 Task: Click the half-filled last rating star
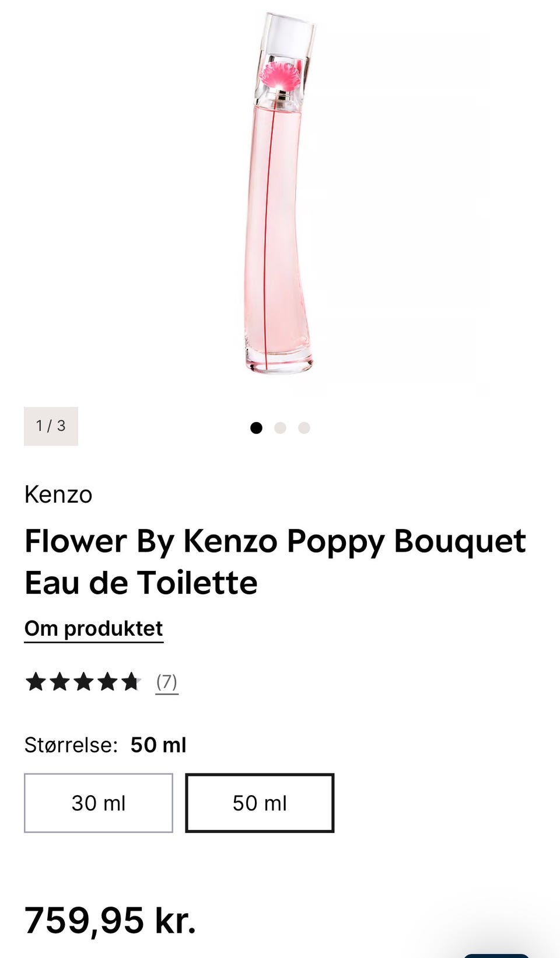click(x=131, y=681)
